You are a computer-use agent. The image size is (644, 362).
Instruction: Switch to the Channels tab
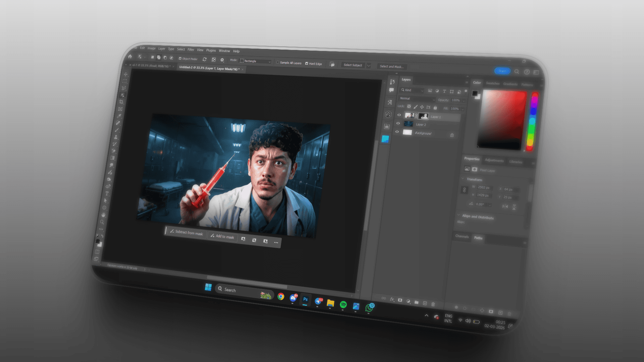point(462,236)
